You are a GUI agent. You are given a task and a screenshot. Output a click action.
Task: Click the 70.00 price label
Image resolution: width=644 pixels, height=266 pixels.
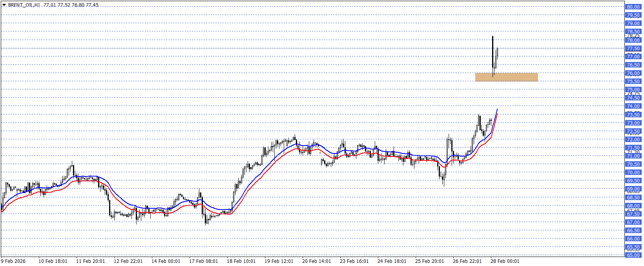pos(633,173)
